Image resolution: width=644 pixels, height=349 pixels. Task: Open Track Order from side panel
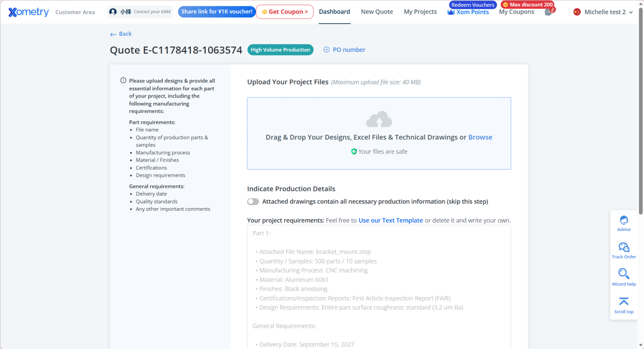pos(623,247)
